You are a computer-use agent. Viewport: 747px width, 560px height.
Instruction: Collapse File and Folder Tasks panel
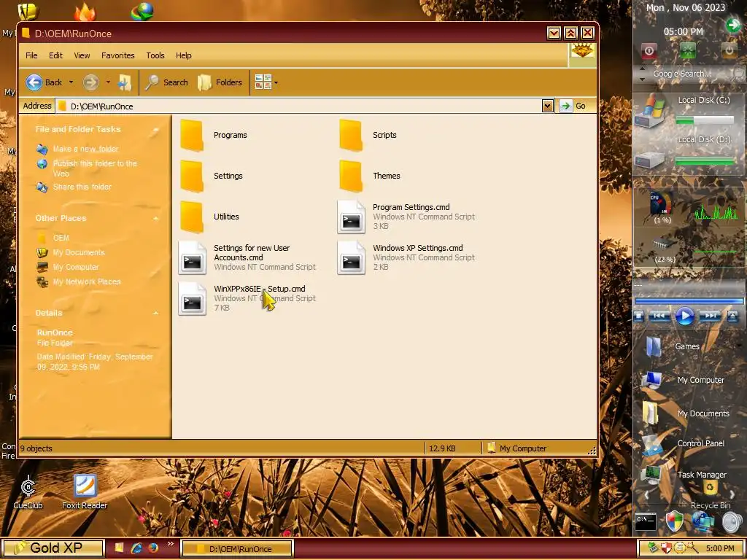click(x=155, y=130)
